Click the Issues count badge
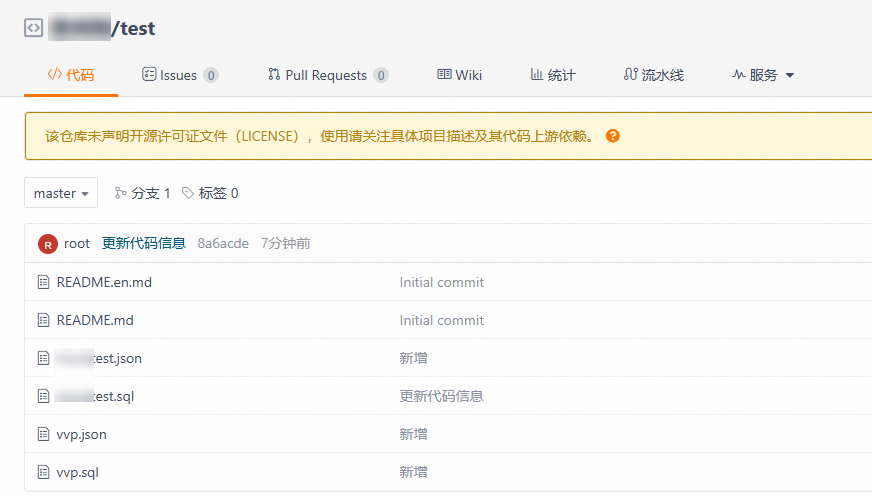Screen dimensions: 872x496 [211, 75]
